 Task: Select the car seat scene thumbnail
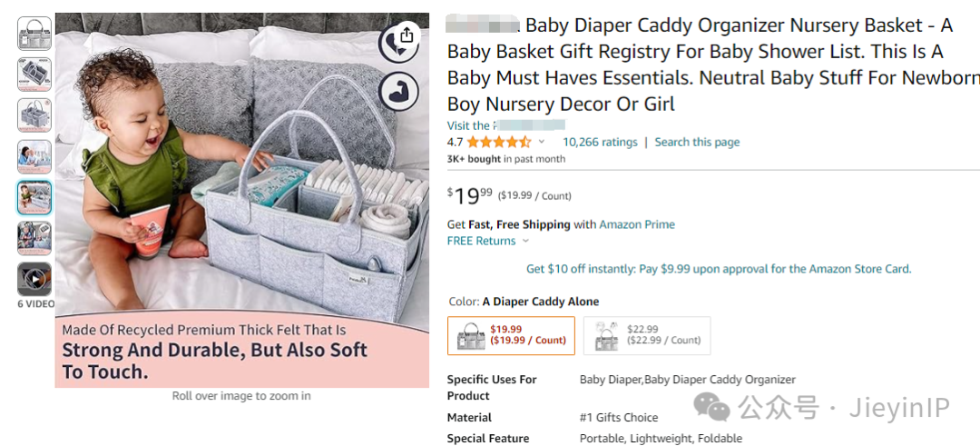coord(34,238)
